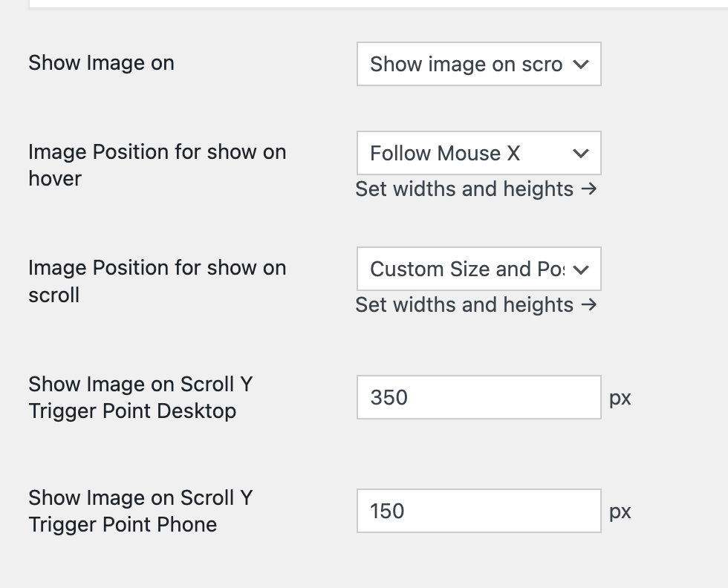Viewport: 728px width, 588px height.
Task: Follow the "Set widths and heights" link under Follow Mouse X
Action: (x=464, y=189)
